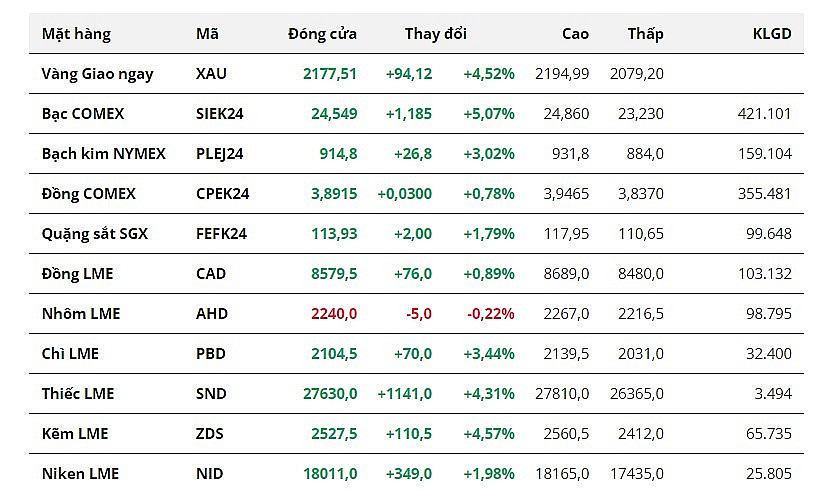Click the KLGD column header
The width and height of the screenshot is (832, 491).
tap(771, 34)
